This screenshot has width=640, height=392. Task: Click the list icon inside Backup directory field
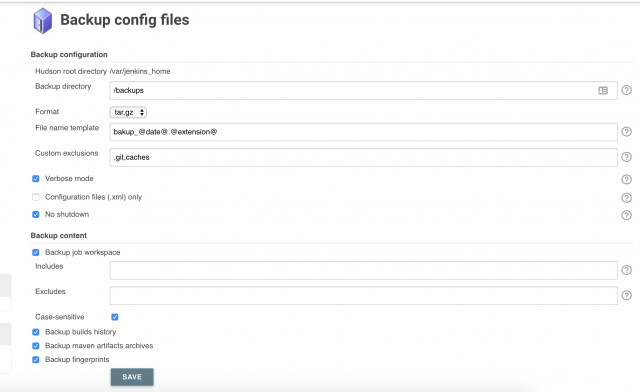click(x=603, y=90)
